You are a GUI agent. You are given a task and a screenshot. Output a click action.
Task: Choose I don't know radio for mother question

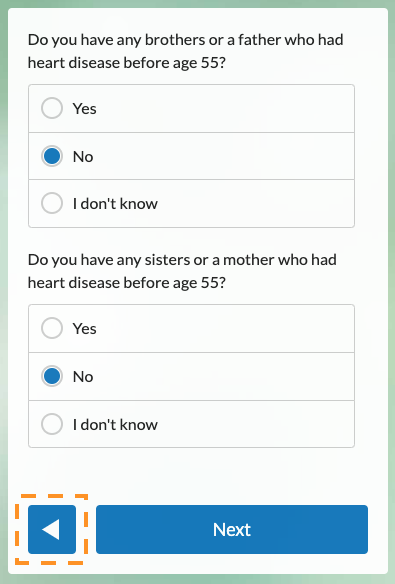pos(52,424)
